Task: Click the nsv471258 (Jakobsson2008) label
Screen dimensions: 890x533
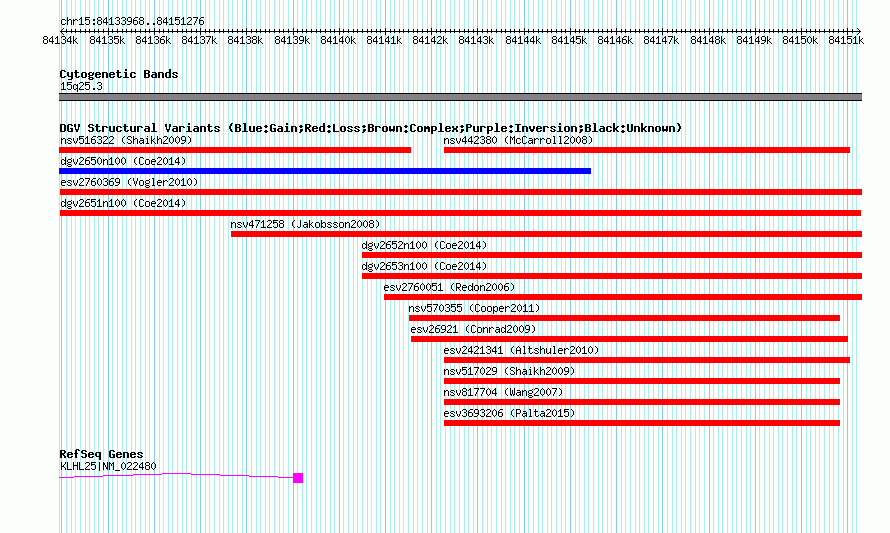Action: pyautogui.click(x=305, y=224)
